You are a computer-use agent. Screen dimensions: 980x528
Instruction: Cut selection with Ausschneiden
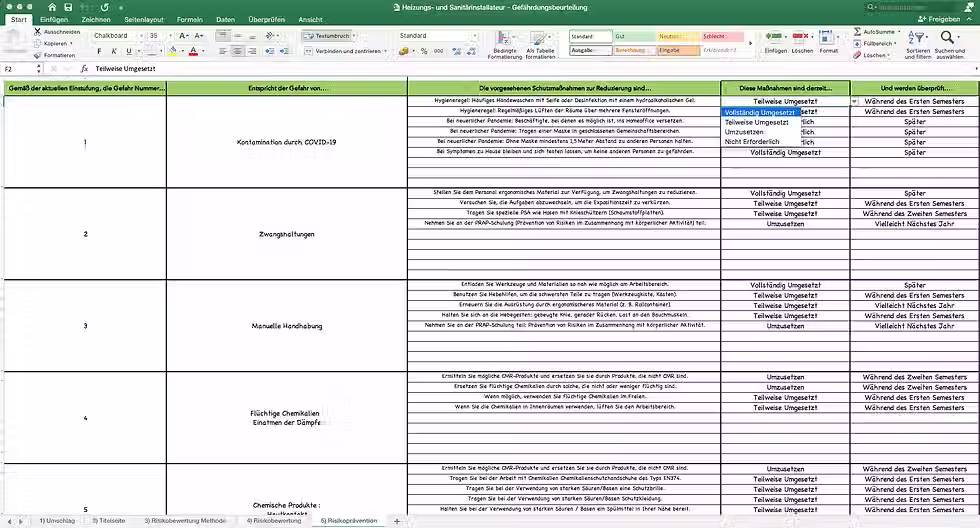(x=57, y=31)
